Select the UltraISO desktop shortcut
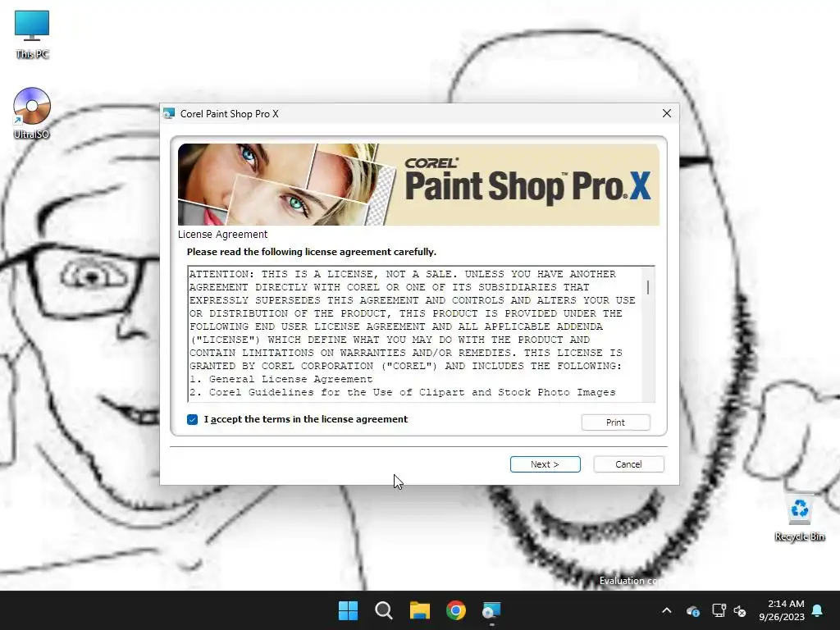Image resolution: width=840 pixels, height=630 pixels. tap(32, 113)
